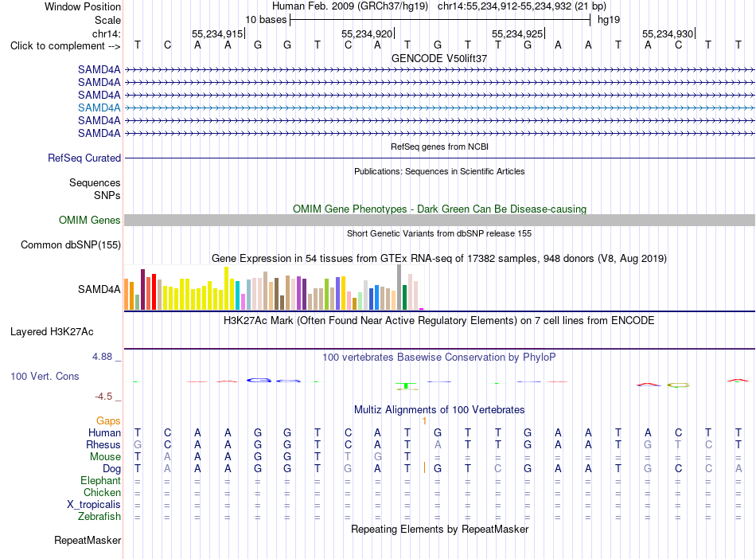Click the red A logo in PhyloP track
The height and width of the screenshot is (559, 756).
click(x=648, y=385)
